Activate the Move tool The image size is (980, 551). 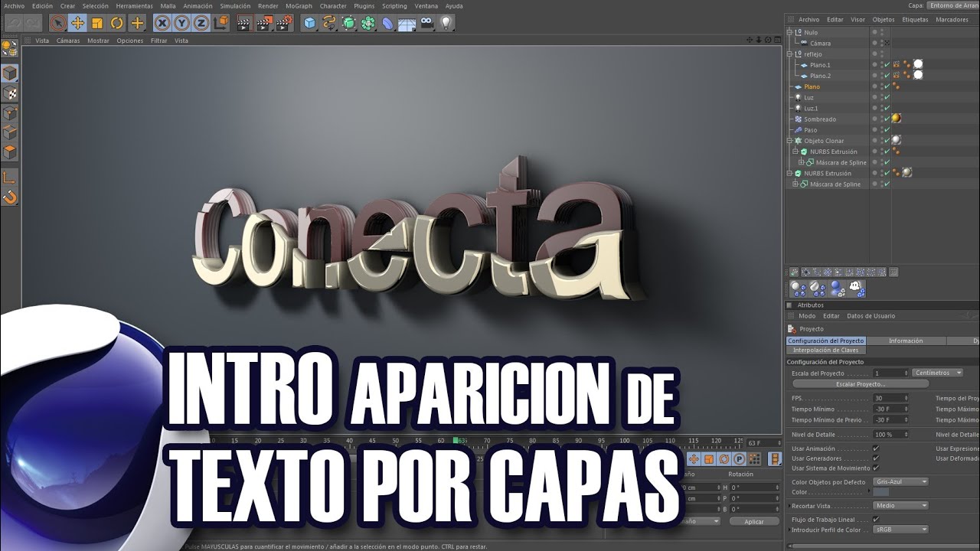point(77,23)
